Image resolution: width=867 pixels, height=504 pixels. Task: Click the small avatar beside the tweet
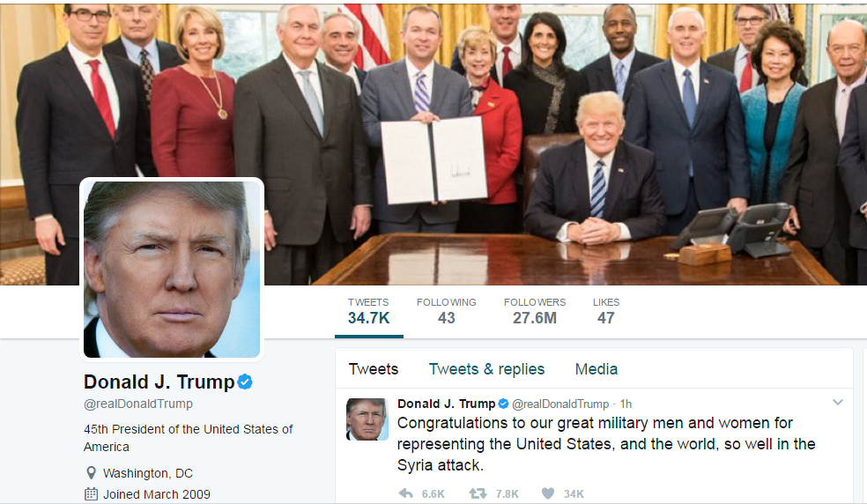(367, 419)
